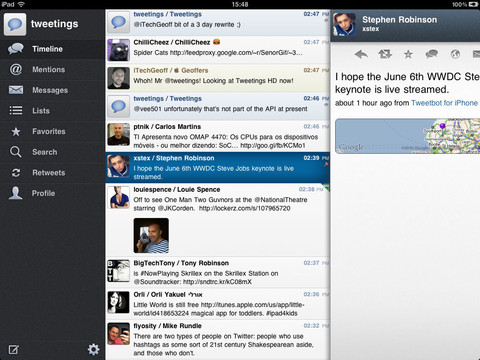Tap the battery indicator in status bar
Screen dimensions: 480x360
pyautogui.click(x=473, y=4)
